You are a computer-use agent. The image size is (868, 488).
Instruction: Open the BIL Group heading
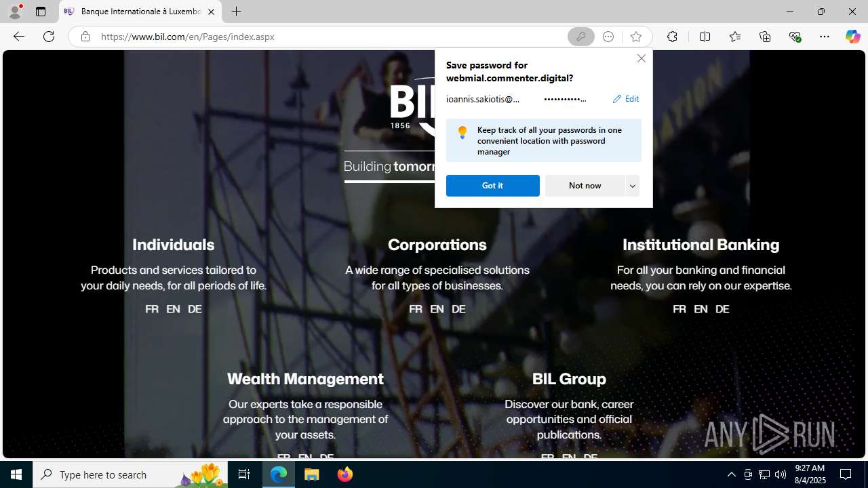[569, 379]
